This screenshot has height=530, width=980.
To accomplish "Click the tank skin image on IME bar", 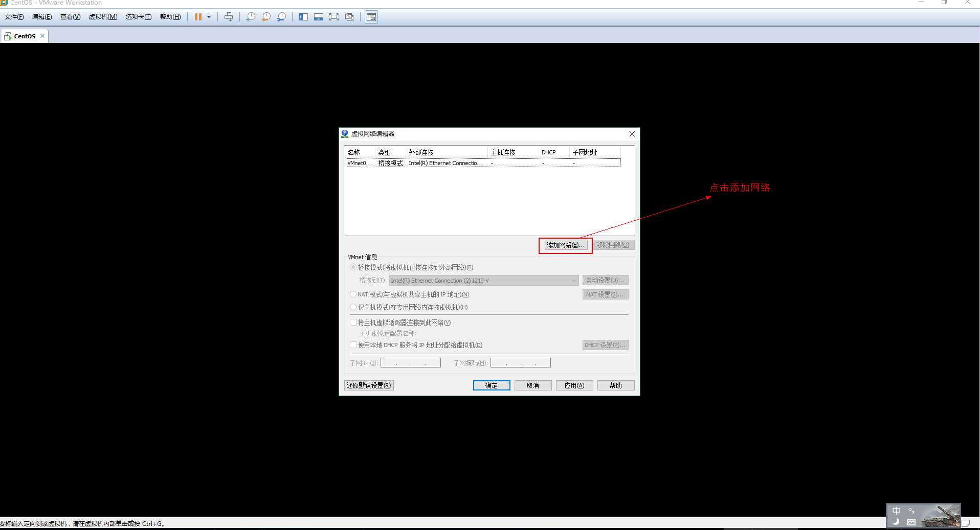I will coord(941,516).
